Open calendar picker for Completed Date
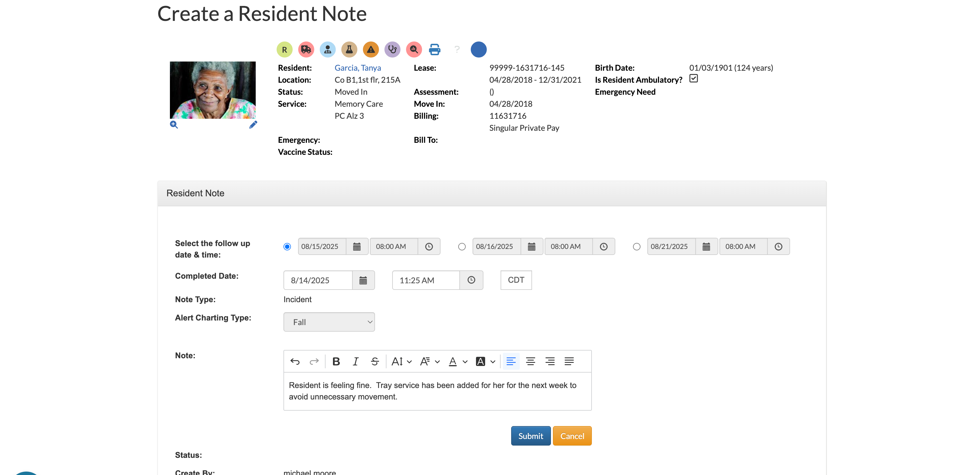 [x=363, y=280]
